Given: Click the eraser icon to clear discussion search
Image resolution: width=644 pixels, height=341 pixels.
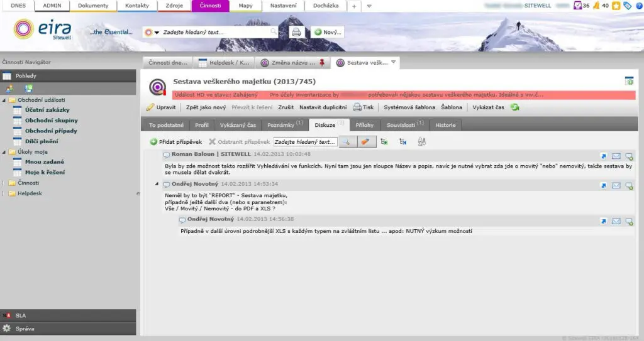Looking at the screenshot, I should (x=366, y=142).
